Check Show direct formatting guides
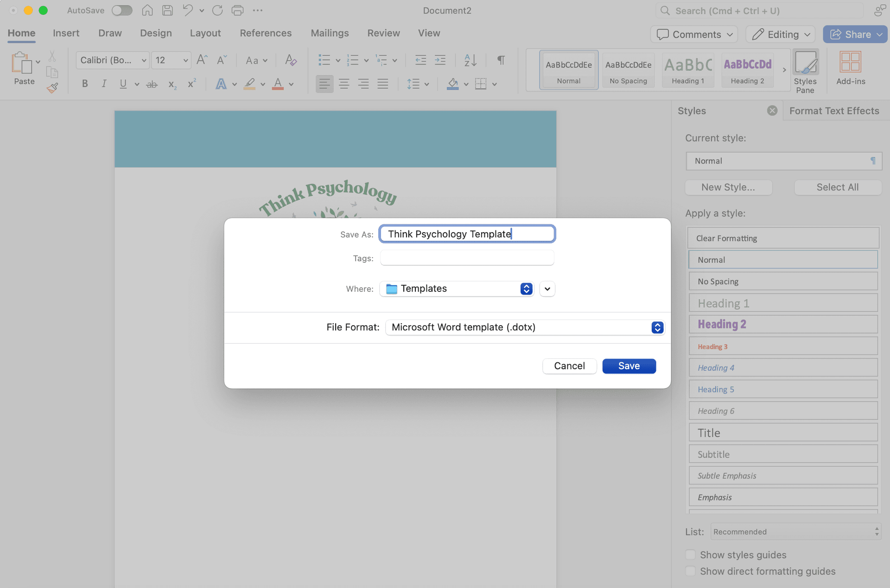890x588 pixels. pos(691,571)
